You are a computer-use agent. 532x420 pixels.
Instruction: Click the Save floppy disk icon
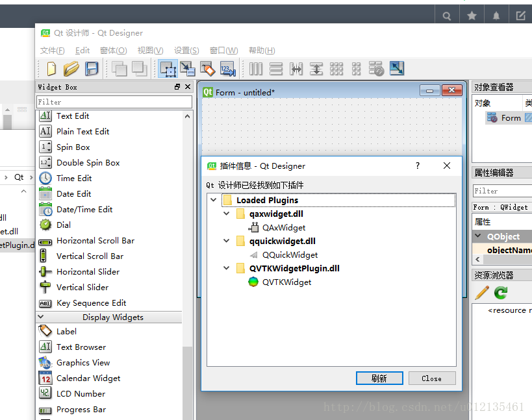point(92,69)
